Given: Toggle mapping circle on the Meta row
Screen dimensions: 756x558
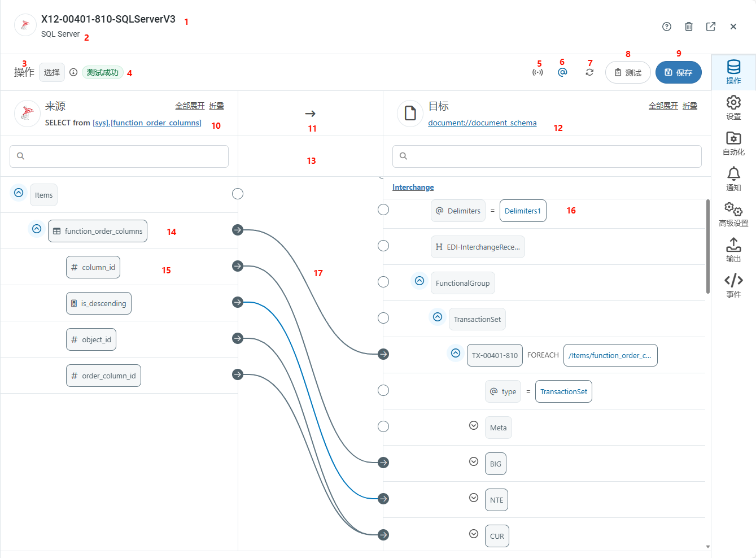Looking at the screenshot, I should (383, 426).
